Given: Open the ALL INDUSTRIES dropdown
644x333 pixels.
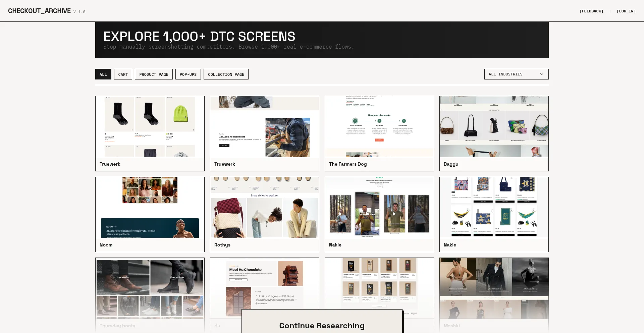Looking at the screenshot, I should pos(516,74).
